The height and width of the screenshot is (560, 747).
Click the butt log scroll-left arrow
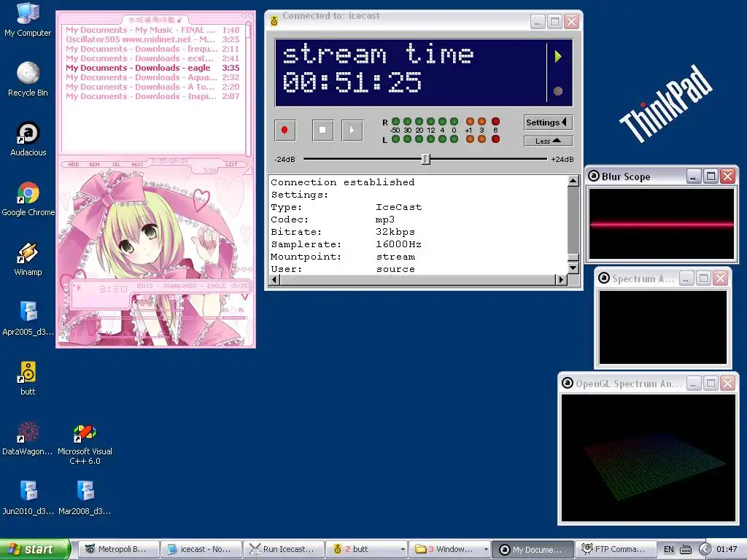point(274,279)
